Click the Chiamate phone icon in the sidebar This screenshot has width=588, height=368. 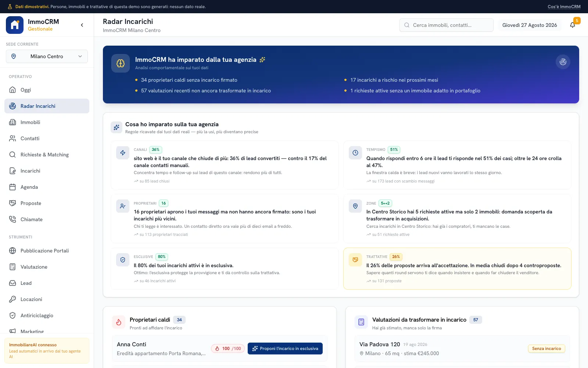tap(12, 219)
